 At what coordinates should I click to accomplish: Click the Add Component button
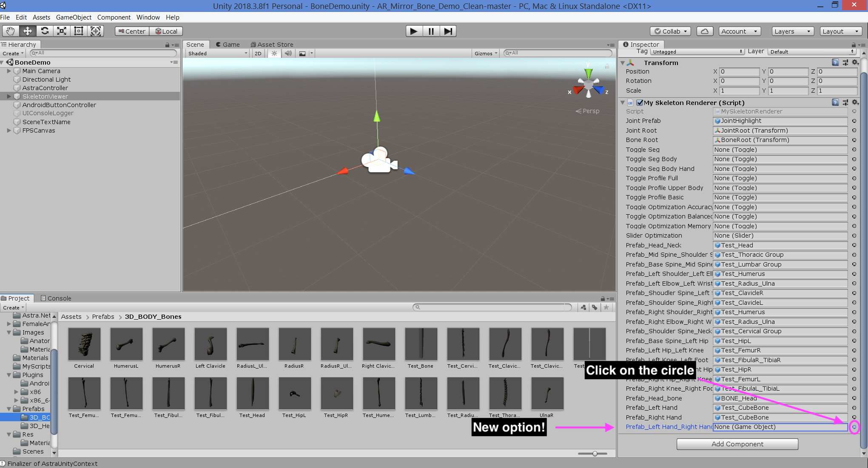[x=737, y=444]
